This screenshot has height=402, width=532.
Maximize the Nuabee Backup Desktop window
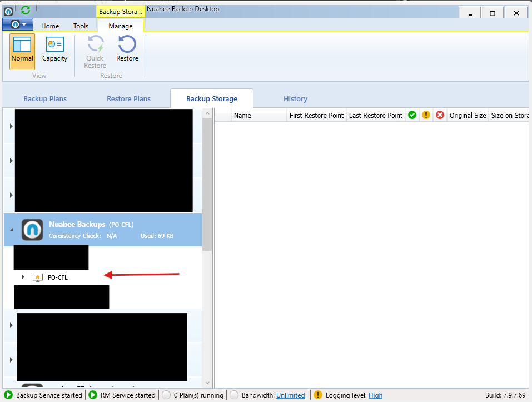point(493,13)
